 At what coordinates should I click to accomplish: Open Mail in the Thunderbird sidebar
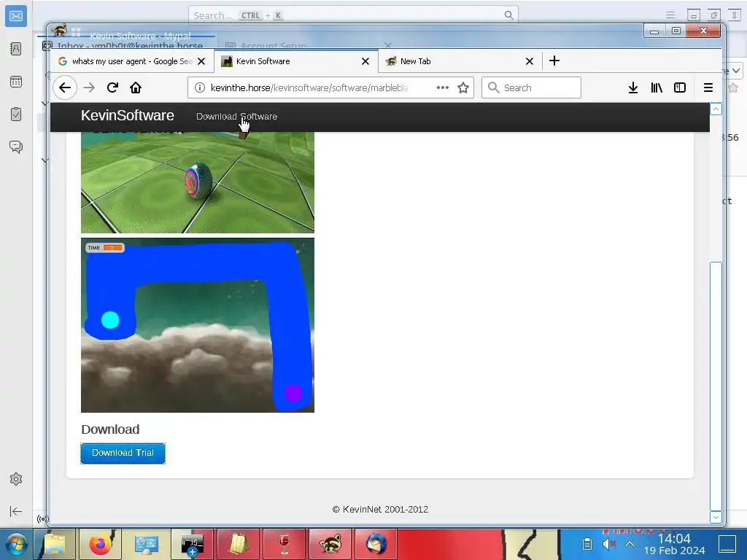coord(16,16)
